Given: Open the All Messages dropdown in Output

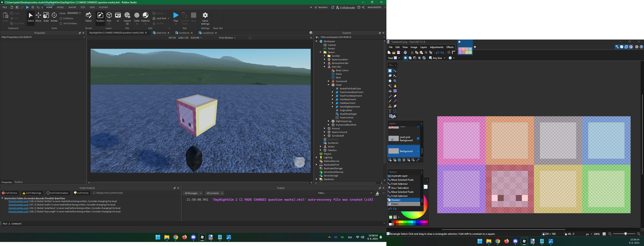Looking at the screenshot, I should click(x=193, y=193).
